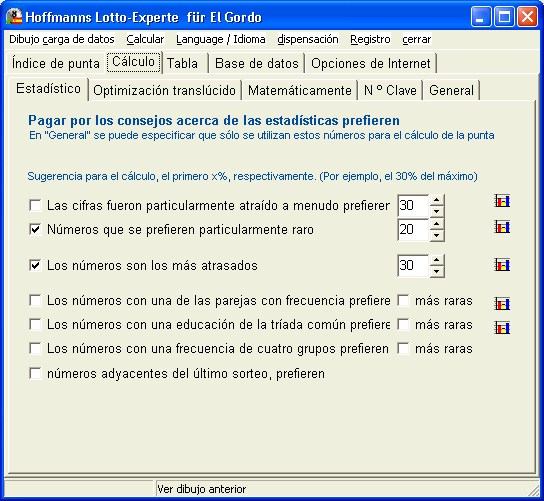
Task: Increase the raro percentage value of 20
Action: click(x=437, y=224)
